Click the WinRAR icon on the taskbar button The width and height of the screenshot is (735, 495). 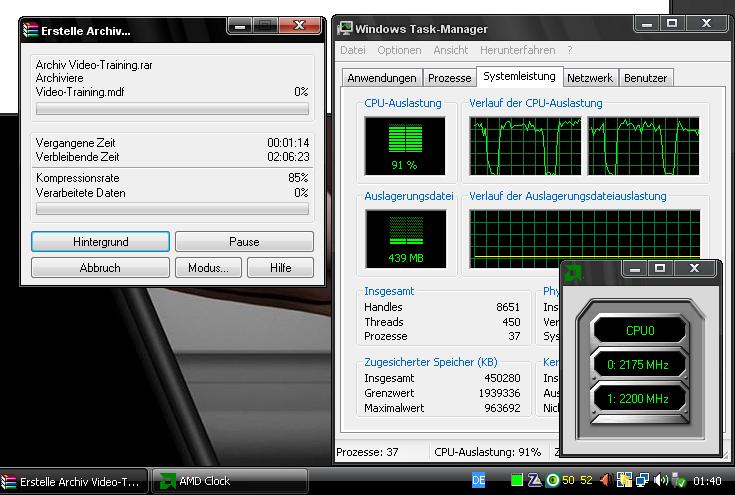(x=8, y=482)
